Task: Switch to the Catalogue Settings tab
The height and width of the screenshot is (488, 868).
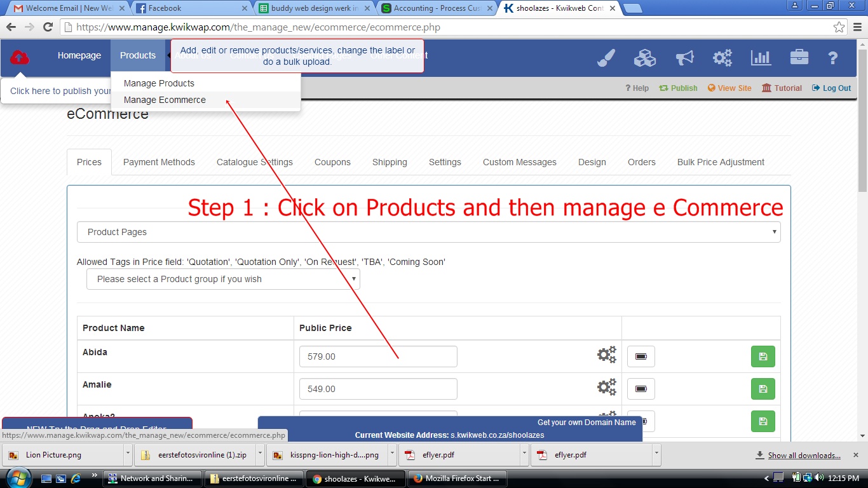Action: 255,162
